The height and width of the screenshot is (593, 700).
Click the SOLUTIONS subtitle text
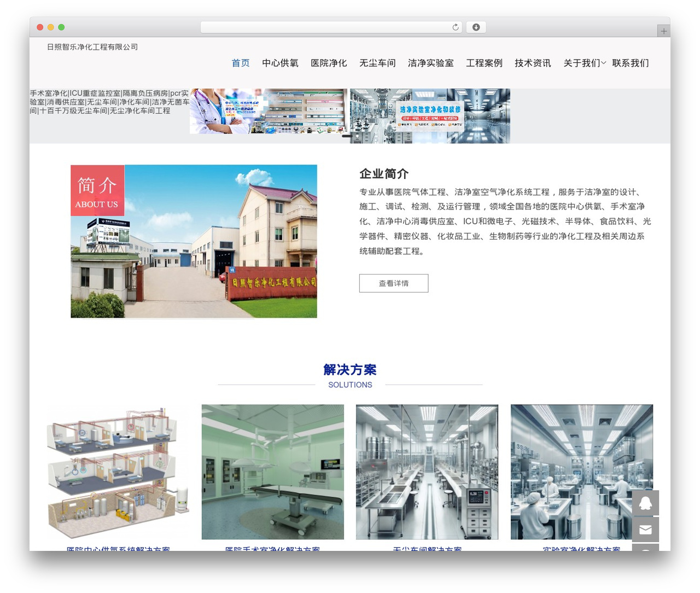[350, 385]
